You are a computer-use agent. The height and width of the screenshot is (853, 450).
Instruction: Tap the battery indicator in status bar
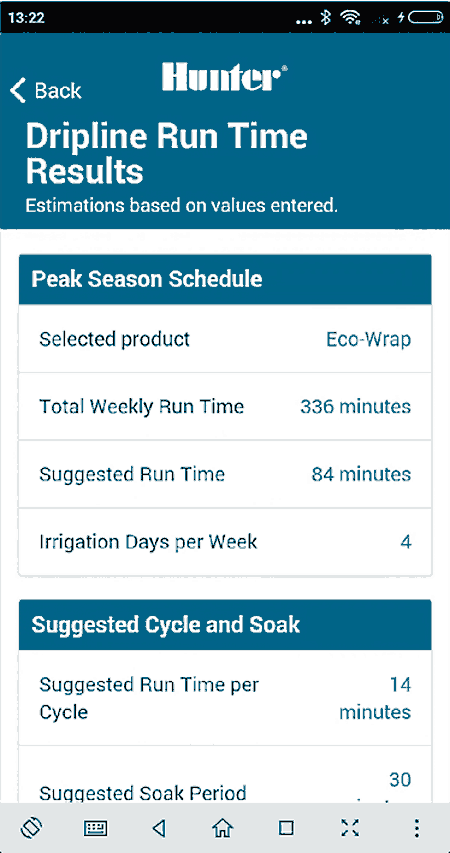[426, 17]
